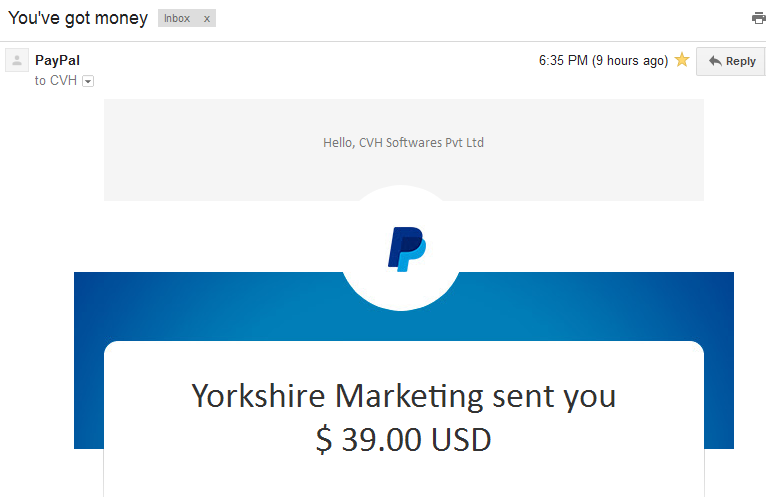Click the '(9 hours ago)' relative time

630,60
